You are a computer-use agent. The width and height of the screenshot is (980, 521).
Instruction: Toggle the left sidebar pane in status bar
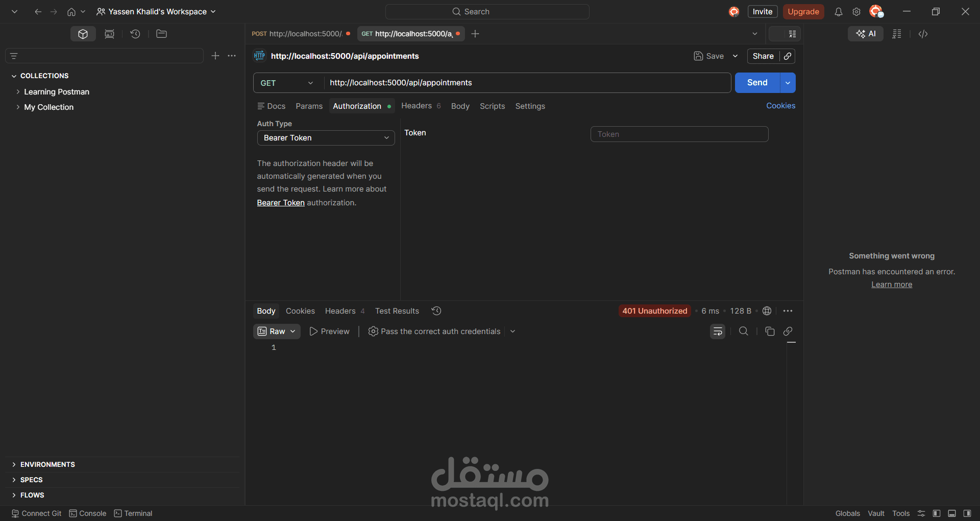[x=937, y=513]
